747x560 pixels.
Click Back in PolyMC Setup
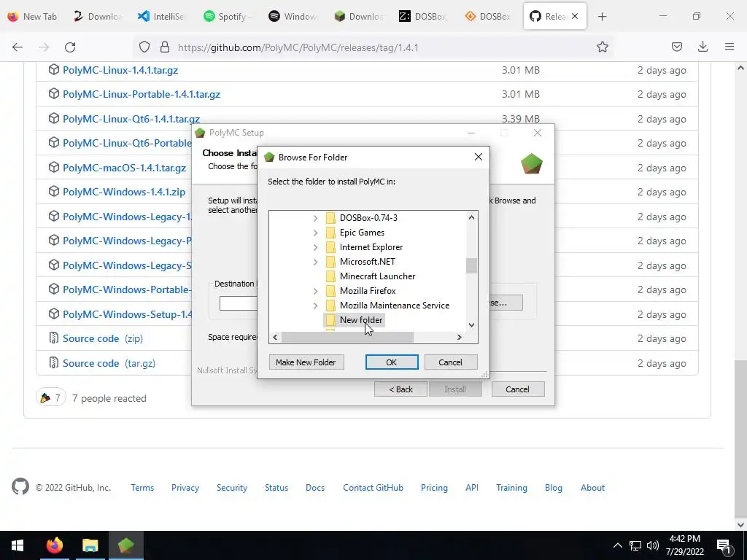point(400,389)
